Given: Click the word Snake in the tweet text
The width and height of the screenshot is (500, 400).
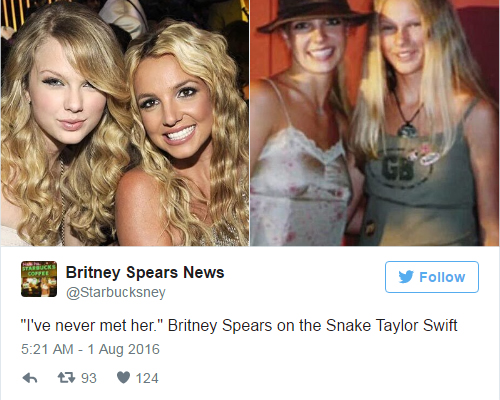Looking at the screenshot, I should coord(348,326).
